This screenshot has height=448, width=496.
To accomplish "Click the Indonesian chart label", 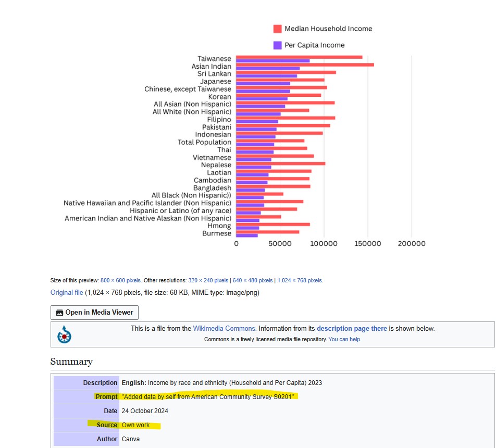I will click(213, 134).
